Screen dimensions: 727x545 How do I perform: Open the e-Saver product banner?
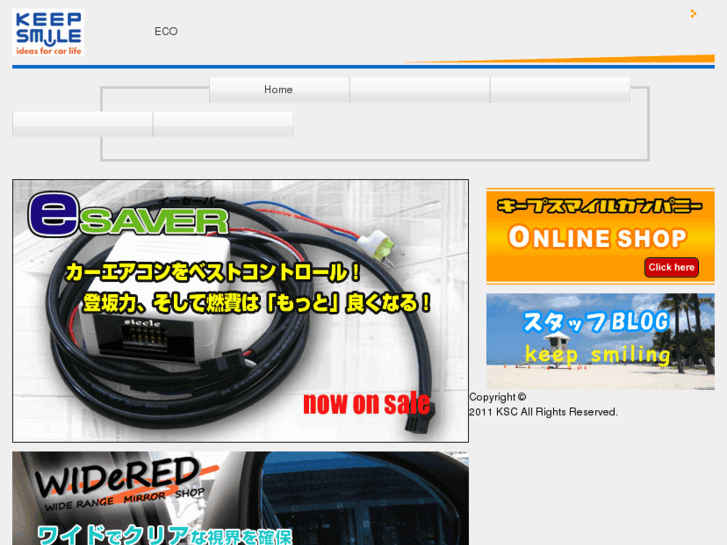(240, 311)
